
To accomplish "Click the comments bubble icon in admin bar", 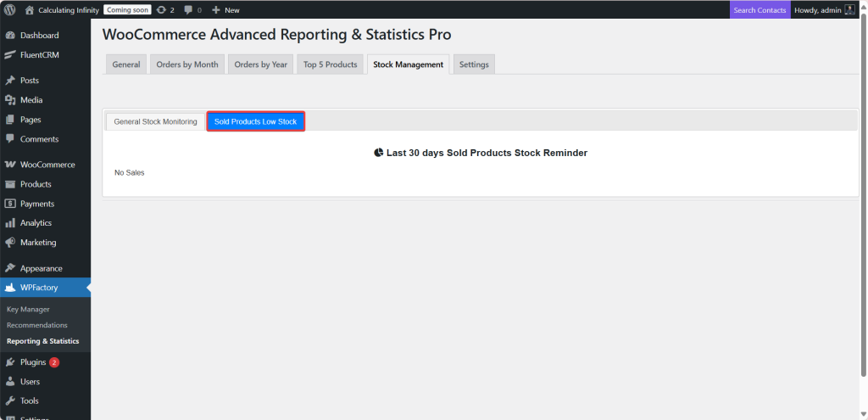I will coord(189,10).
